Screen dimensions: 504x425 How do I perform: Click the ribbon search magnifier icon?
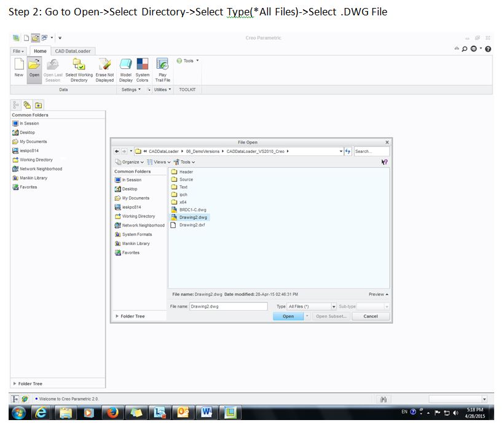465,49
